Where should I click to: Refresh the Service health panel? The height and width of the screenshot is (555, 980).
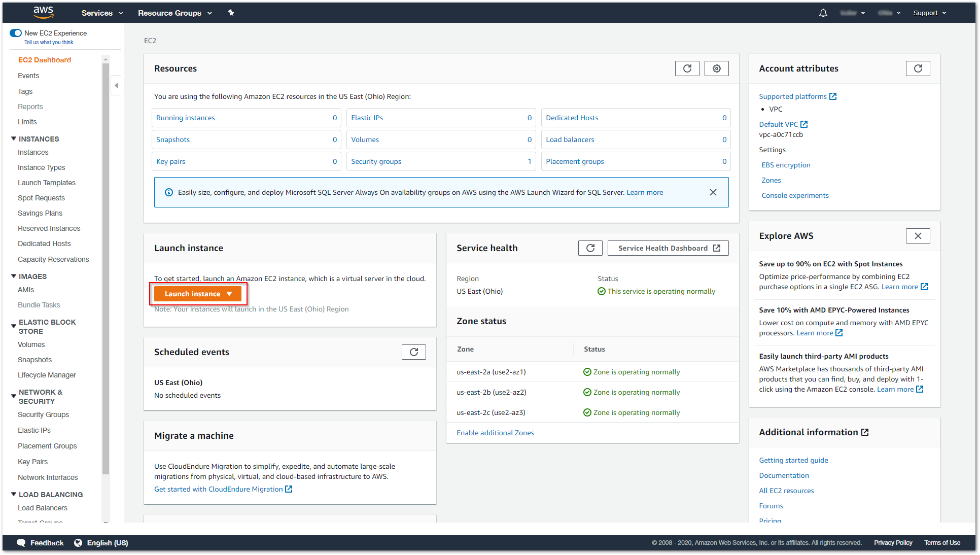pyautogui.click(x=590, y=248)
